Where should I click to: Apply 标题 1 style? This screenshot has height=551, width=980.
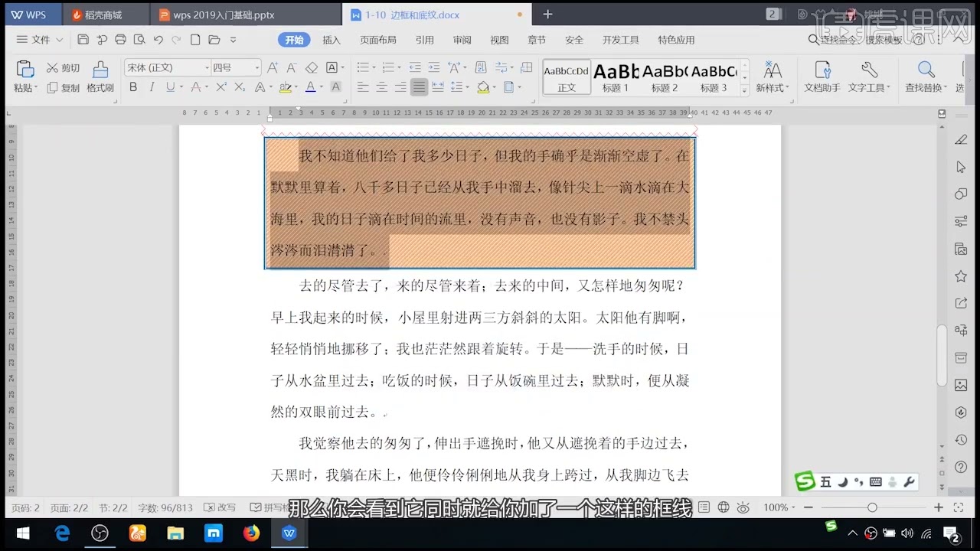coord(616,77)
